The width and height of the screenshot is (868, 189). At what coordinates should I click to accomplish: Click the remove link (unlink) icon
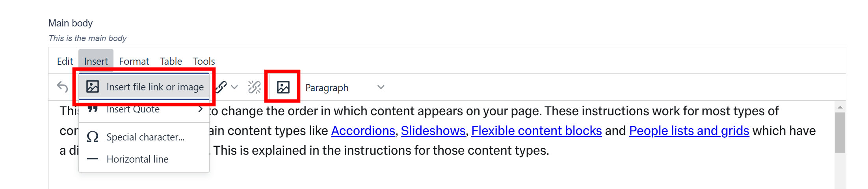point(254,87)
